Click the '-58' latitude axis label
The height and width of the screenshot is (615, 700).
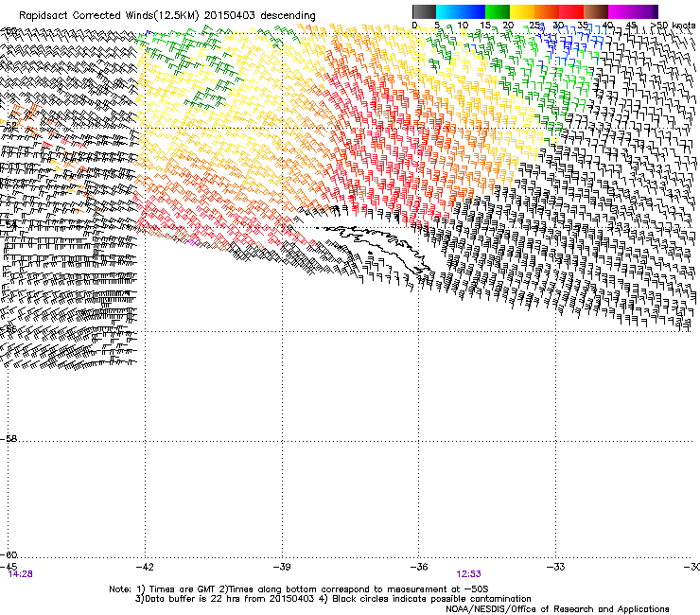point(9,439)
